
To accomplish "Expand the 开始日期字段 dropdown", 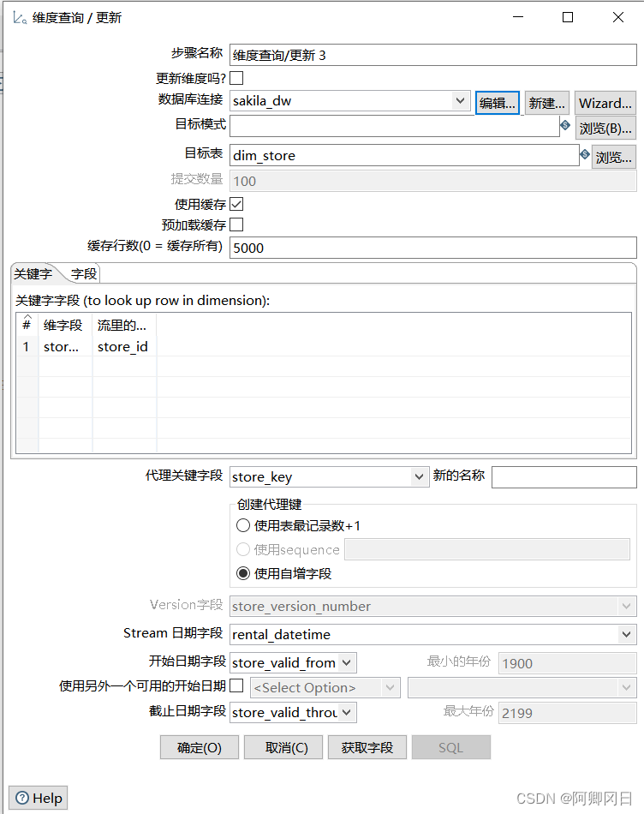I will 346,662.
